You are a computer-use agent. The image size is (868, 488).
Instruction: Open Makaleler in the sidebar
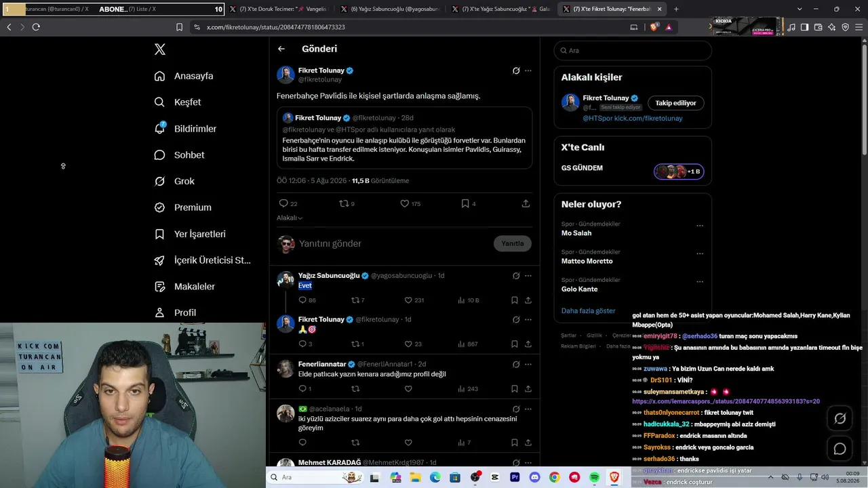coord(184,287)
